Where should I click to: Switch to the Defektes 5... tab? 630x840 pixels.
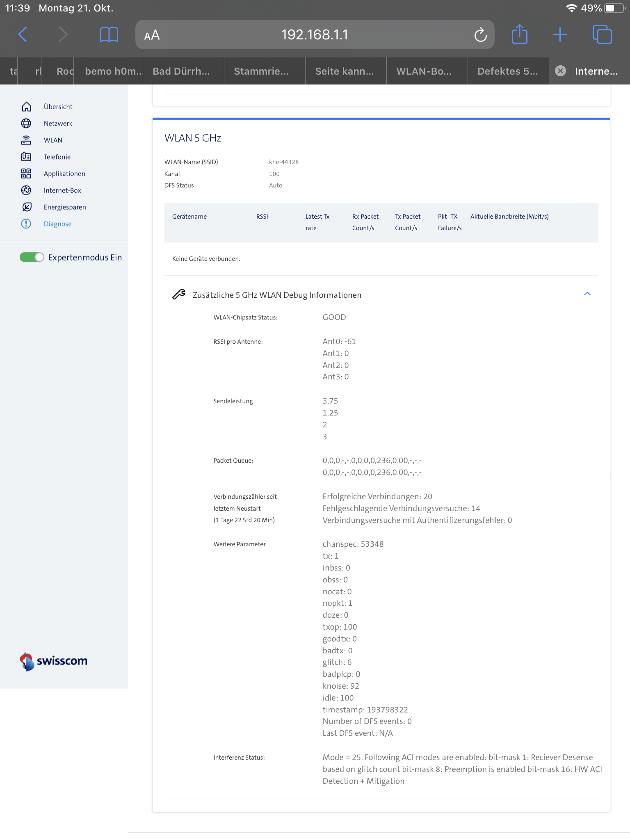pos(507,71)
